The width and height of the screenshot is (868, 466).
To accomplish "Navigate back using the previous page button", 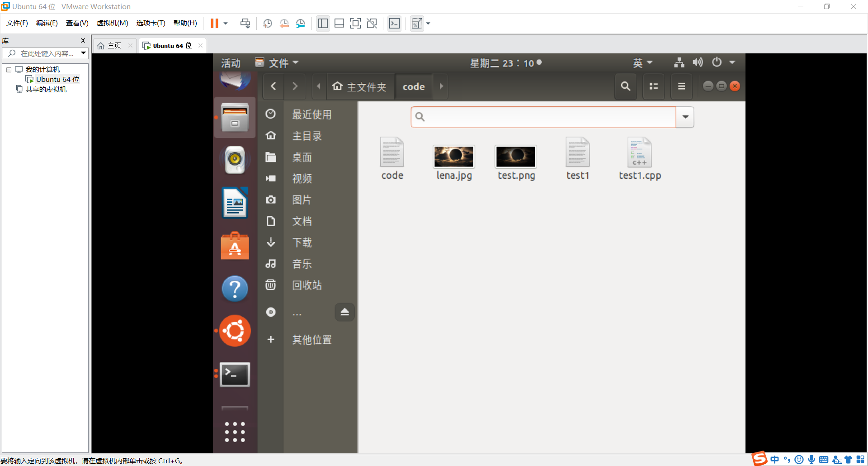I will click(273, 86).
